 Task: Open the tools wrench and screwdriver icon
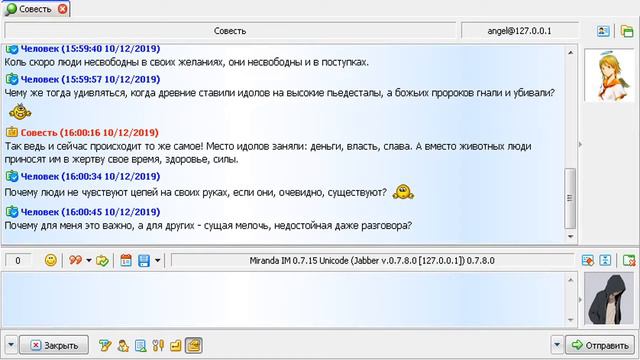click(x=158, y=346)
